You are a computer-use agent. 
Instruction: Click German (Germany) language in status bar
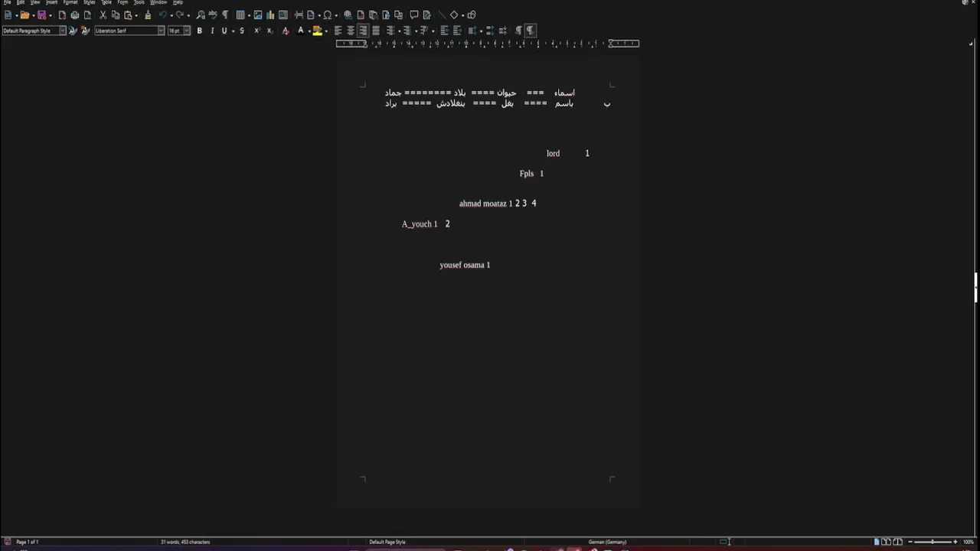pyautogui.click(x=607, y=542)
